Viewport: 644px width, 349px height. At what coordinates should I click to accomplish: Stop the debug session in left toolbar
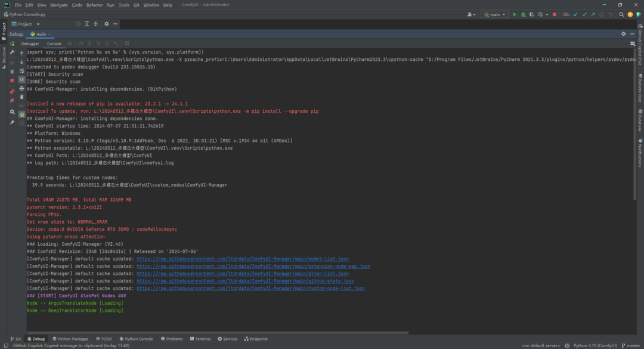click(12, 81)
